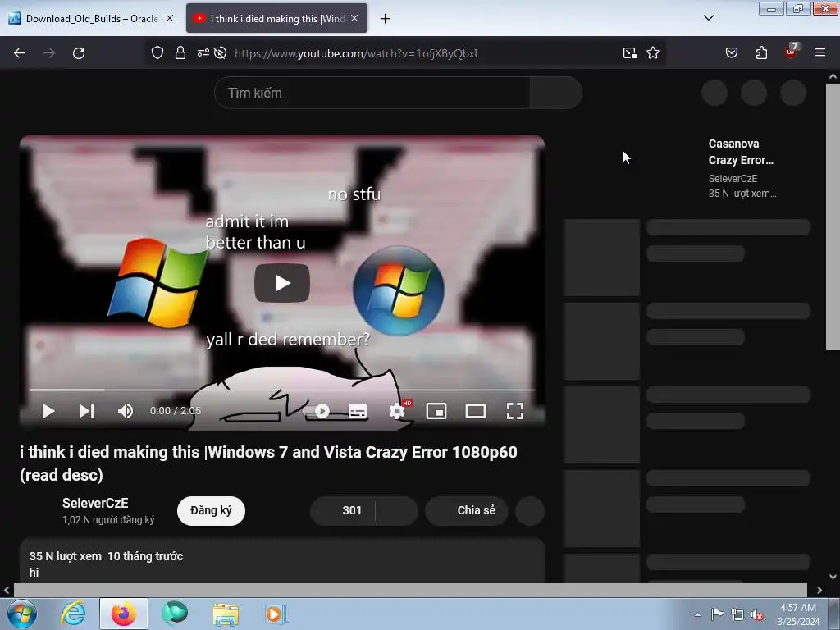Click the vertical page scrollbar thumb
Viewport: 840px width, 630px height.
click(833, 217)
